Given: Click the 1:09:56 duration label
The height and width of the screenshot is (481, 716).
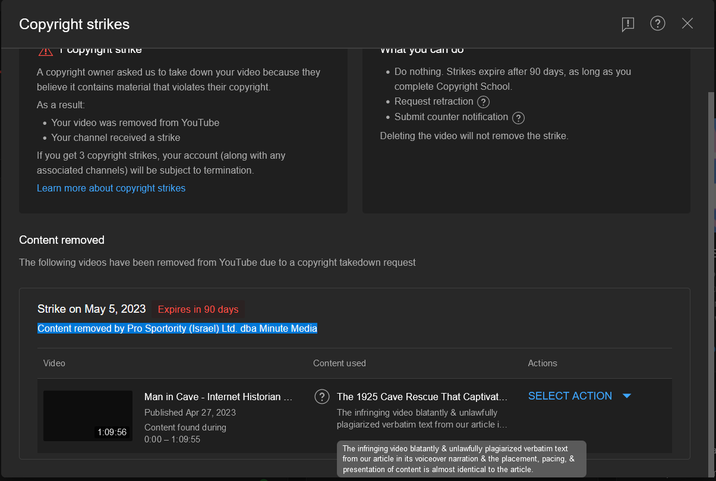Looking at the screenshot, I should pos(112,432).
